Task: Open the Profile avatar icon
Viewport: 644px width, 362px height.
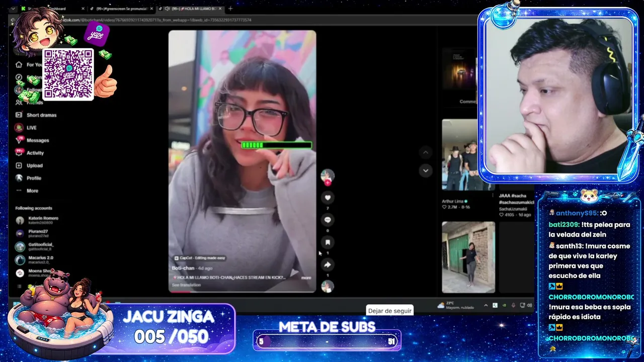Action: [x=19, y=178]
